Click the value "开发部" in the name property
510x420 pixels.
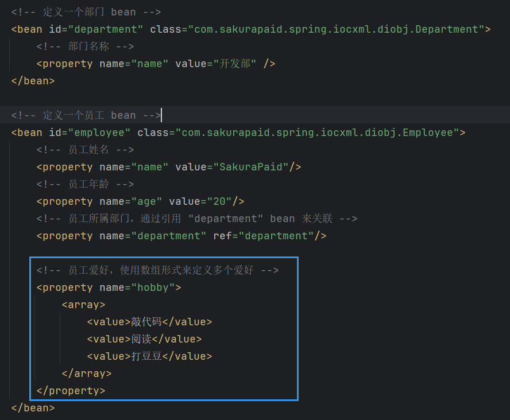click(x=235, y=64)
